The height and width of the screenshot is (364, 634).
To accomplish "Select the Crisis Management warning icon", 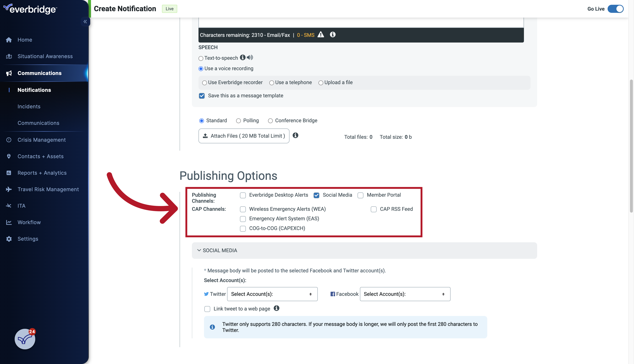I will 9,140.
